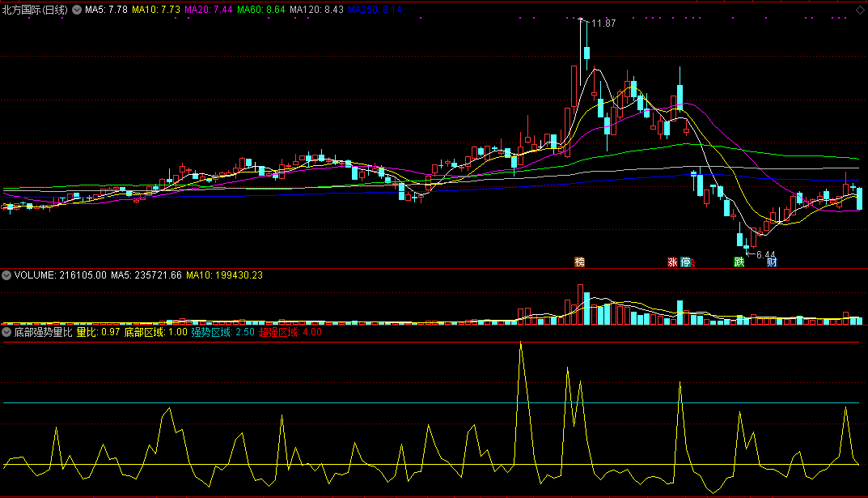Click the 北方国际(日线) stock title

35,10
